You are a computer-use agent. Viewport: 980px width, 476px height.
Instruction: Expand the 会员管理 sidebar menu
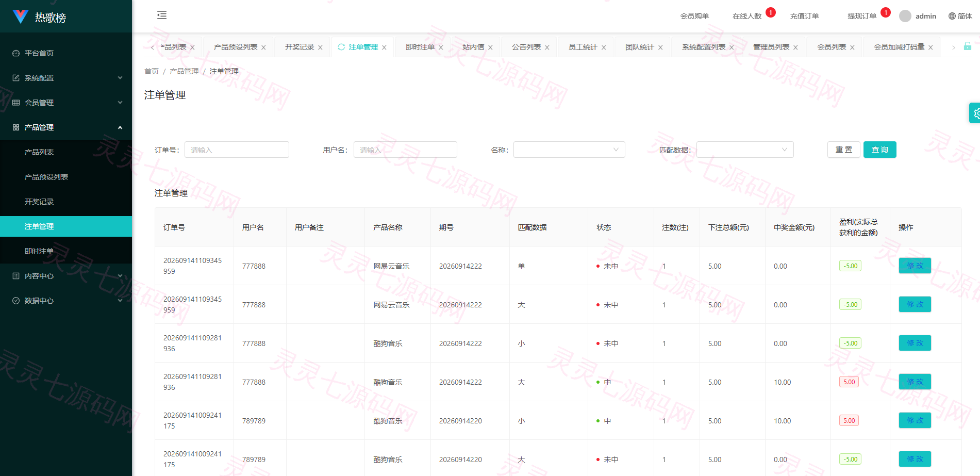66,103
